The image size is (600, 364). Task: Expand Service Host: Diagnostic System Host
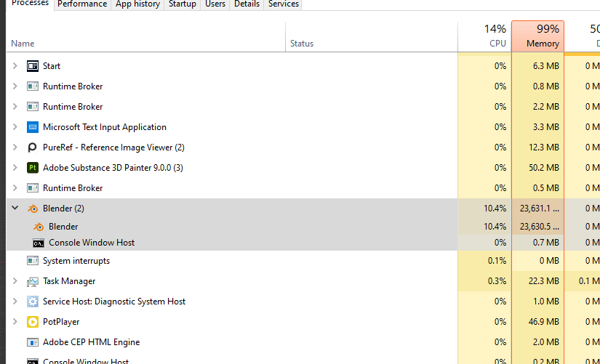tap(15, 302)
